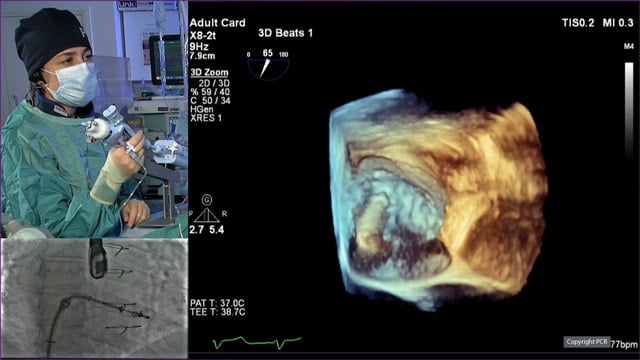Click the operator camera video thumbnail

click(94, 119)
